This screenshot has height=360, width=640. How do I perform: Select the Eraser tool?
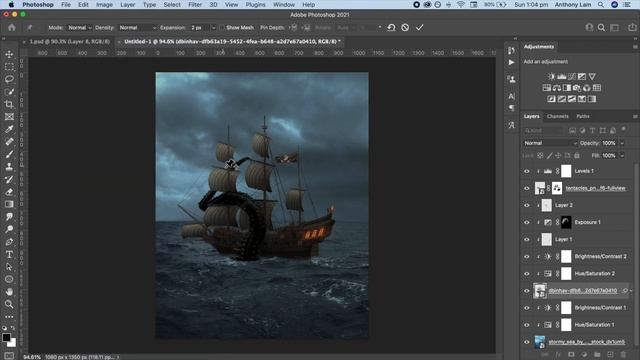[9, 192]
